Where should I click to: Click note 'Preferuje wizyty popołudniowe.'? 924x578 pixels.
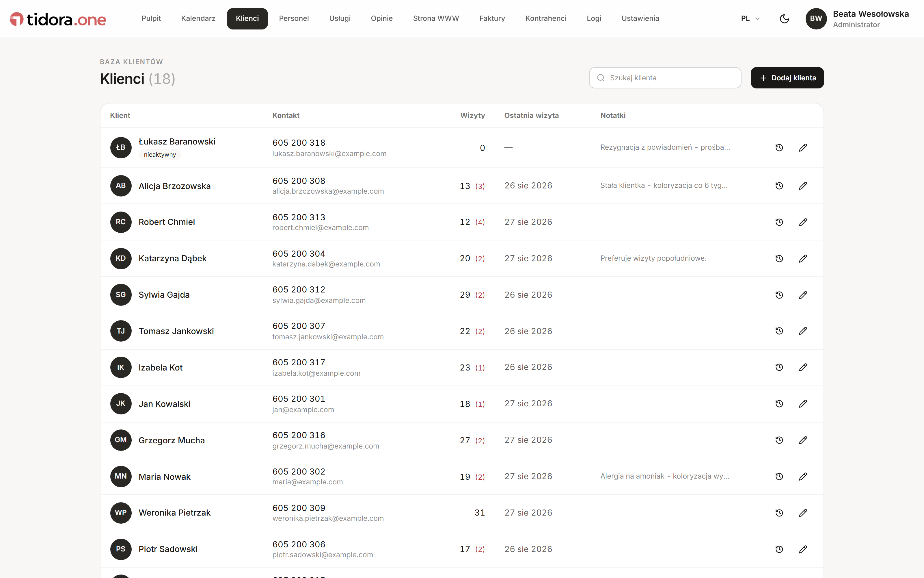click(x=653, y=258)
